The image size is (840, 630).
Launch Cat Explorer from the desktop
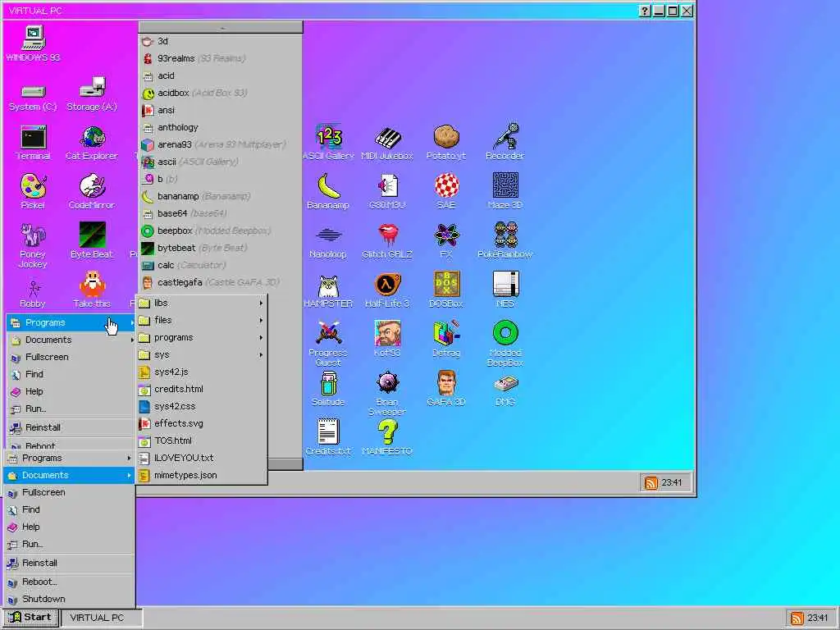coord(92,143)
